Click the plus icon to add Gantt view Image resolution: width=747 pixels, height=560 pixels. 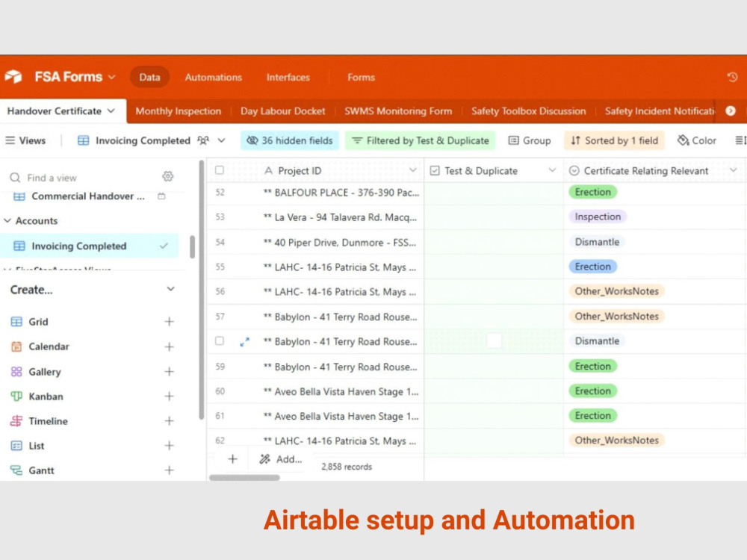(169, 470)
